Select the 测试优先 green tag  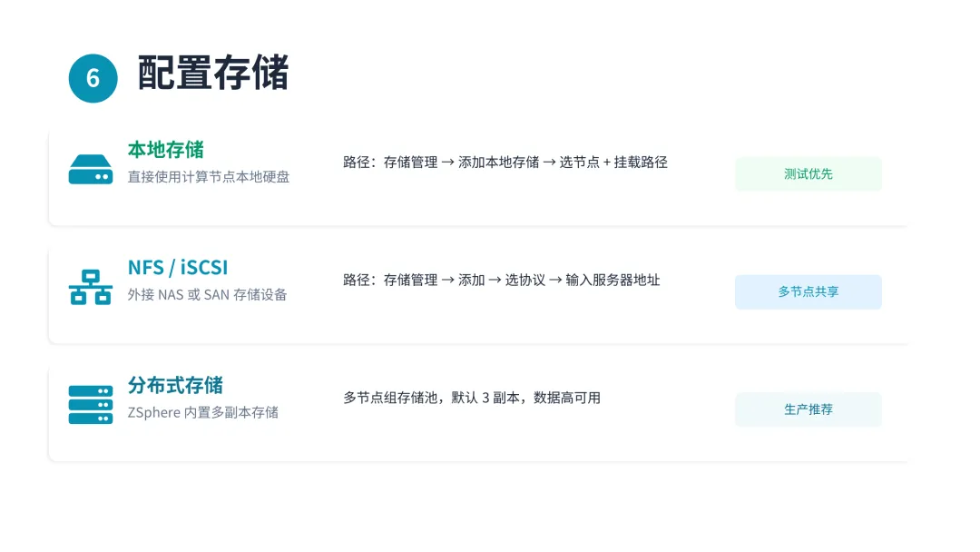808,173
